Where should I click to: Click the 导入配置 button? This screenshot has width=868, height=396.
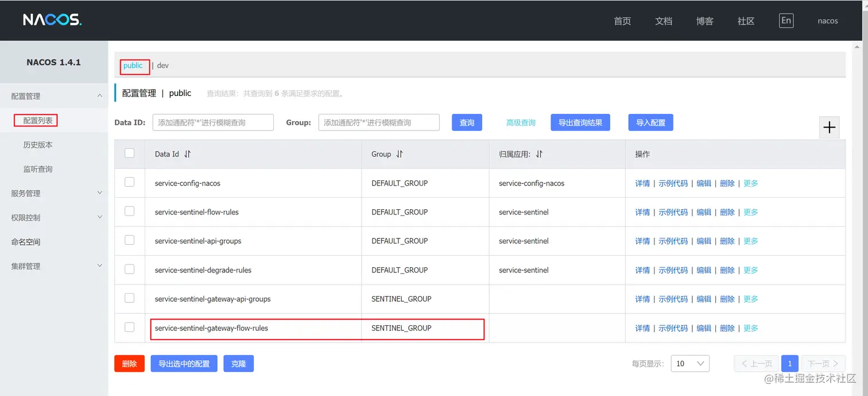click(x=650, y=122)
